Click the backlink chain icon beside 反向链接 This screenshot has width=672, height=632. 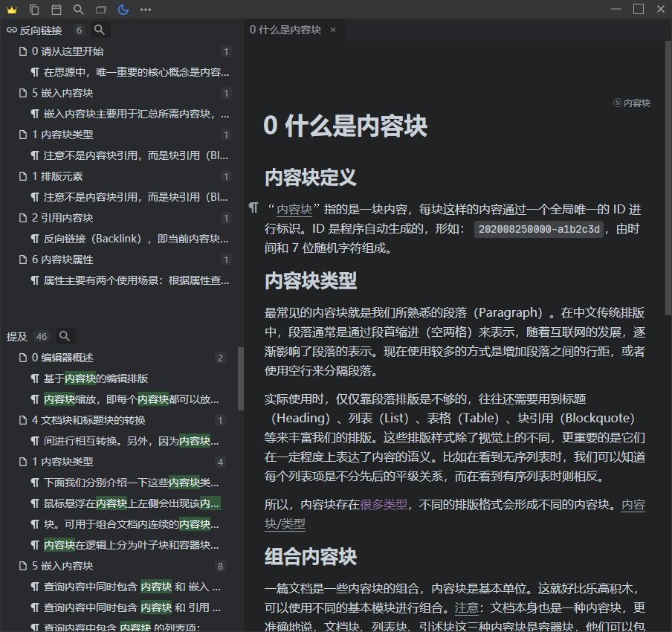pyautogui.click(x=11, y=30)
